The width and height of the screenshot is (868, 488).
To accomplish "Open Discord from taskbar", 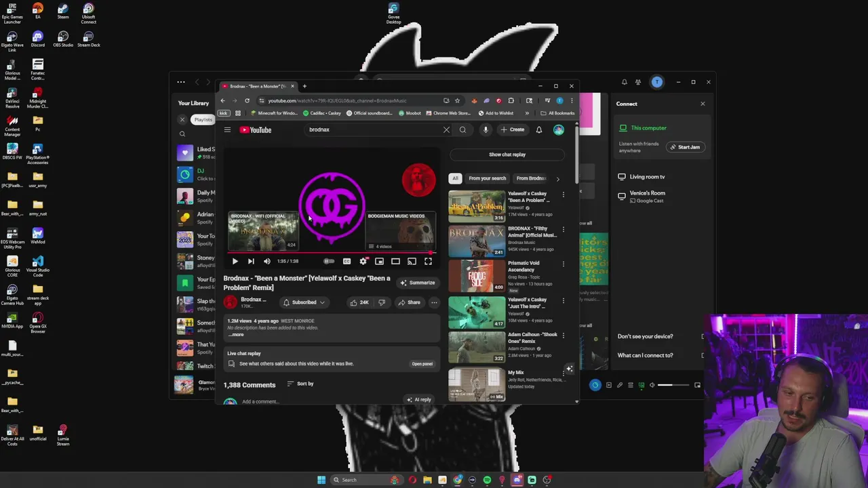I will [517, 480].
